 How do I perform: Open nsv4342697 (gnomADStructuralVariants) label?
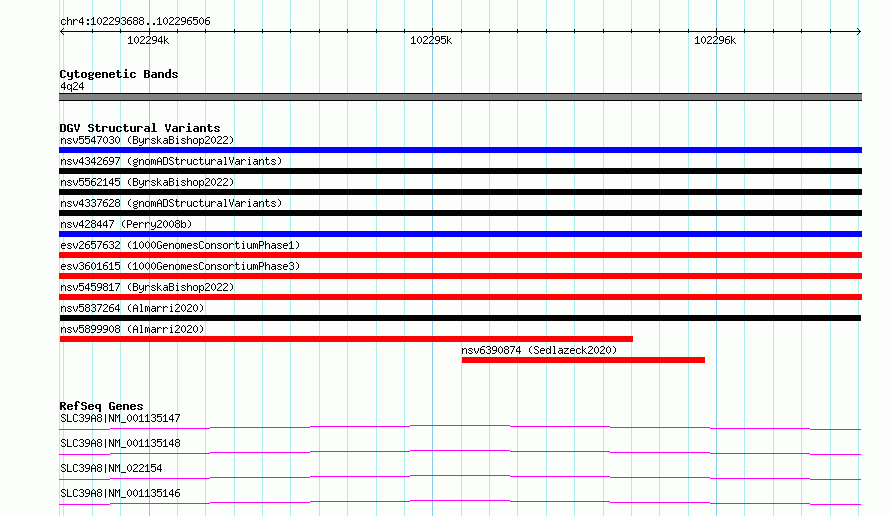pos(171,161)
